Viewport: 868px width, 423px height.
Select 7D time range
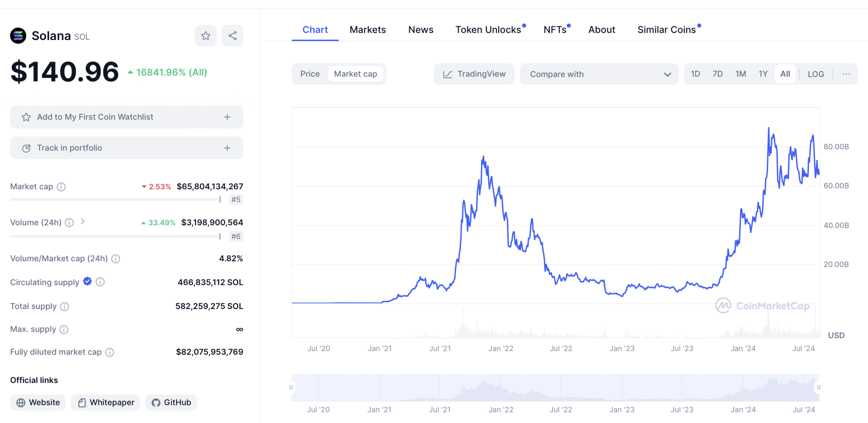coord(717,74)
